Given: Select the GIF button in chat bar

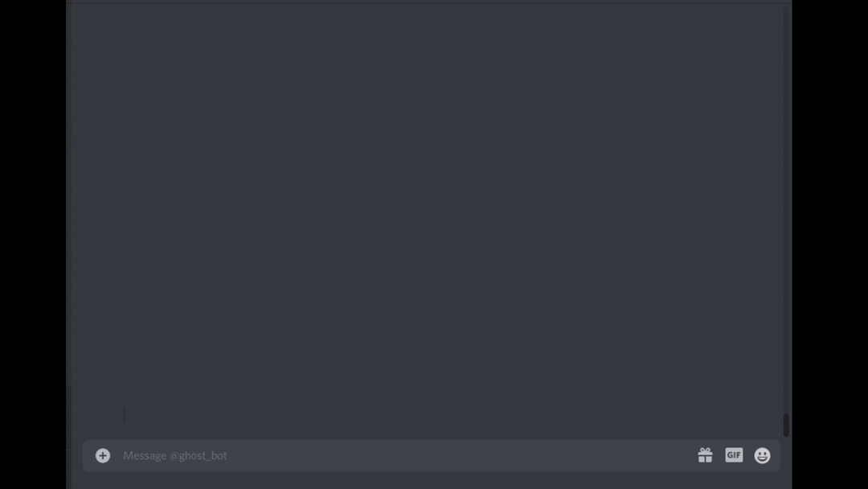Looking at the screenshot, I should pos(734,455).
